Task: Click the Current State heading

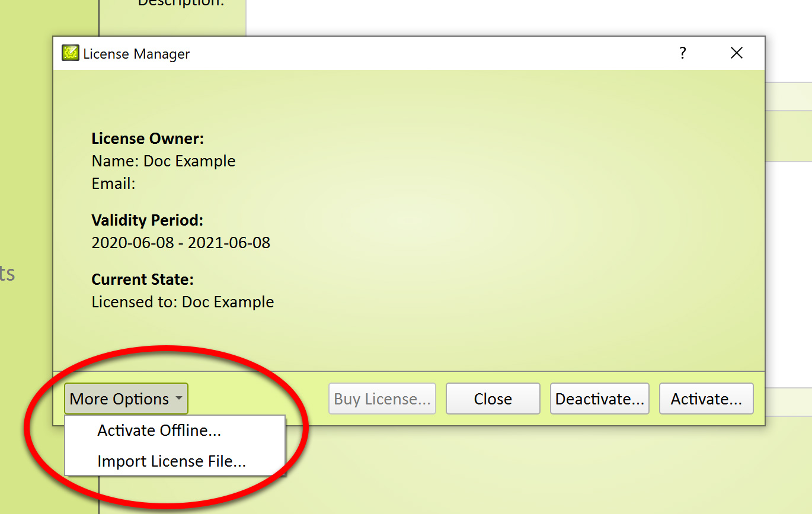Action: pos(142,280)
